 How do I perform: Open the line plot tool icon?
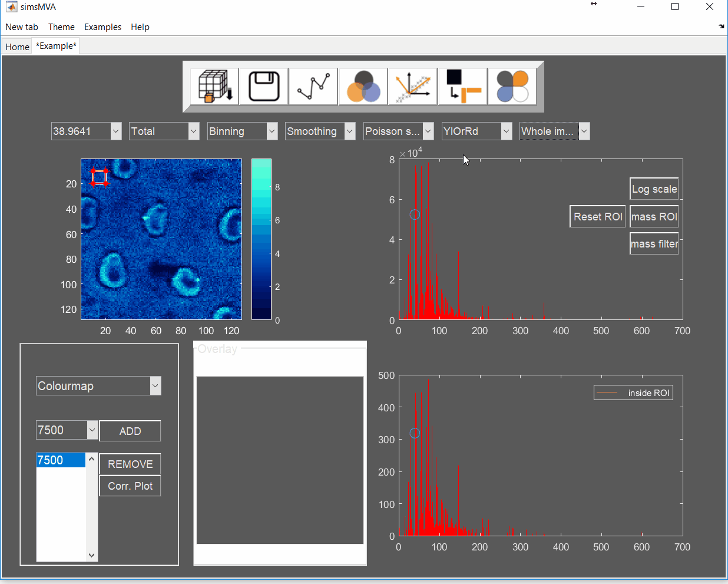(313, 87)
